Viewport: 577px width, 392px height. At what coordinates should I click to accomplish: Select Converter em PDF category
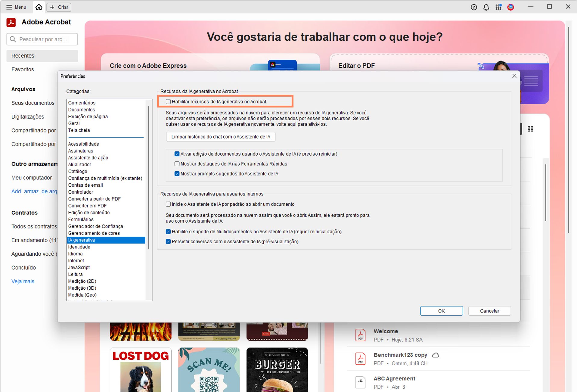tap(106, 206)
